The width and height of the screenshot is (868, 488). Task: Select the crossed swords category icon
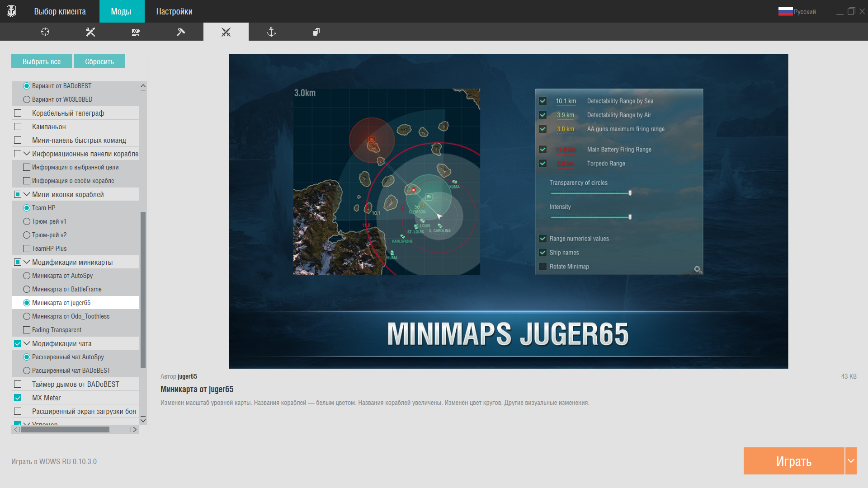[226, 32]
